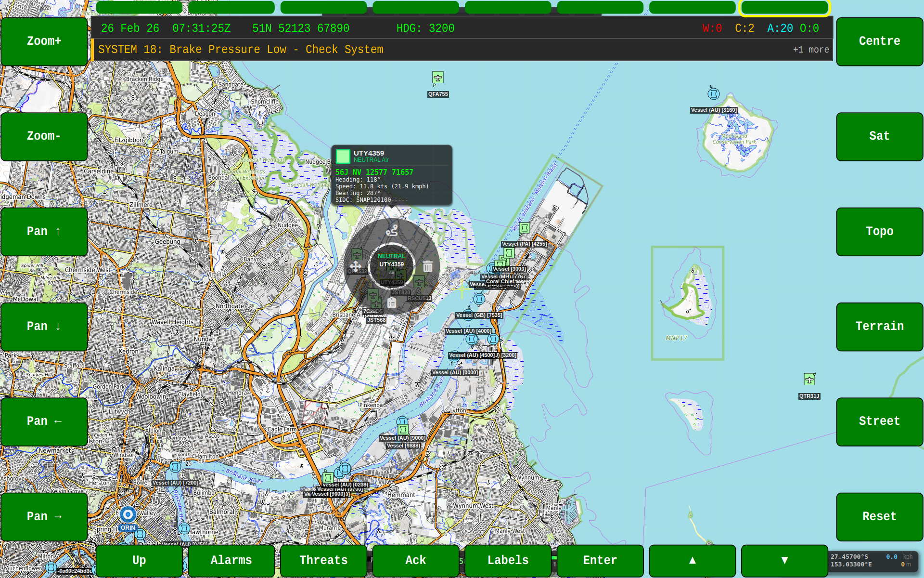Open the Threats menu at the bottom
Image resolution: width=924 pixels, height=578 pixels.
(323, 560)
